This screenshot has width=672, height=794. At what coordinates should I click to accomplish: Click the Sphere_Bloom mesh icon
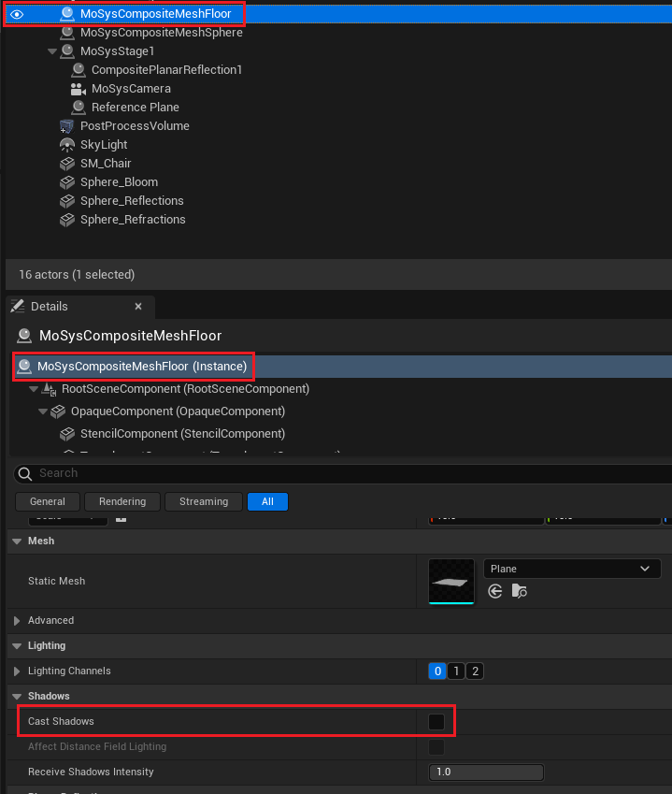(66, 182)
